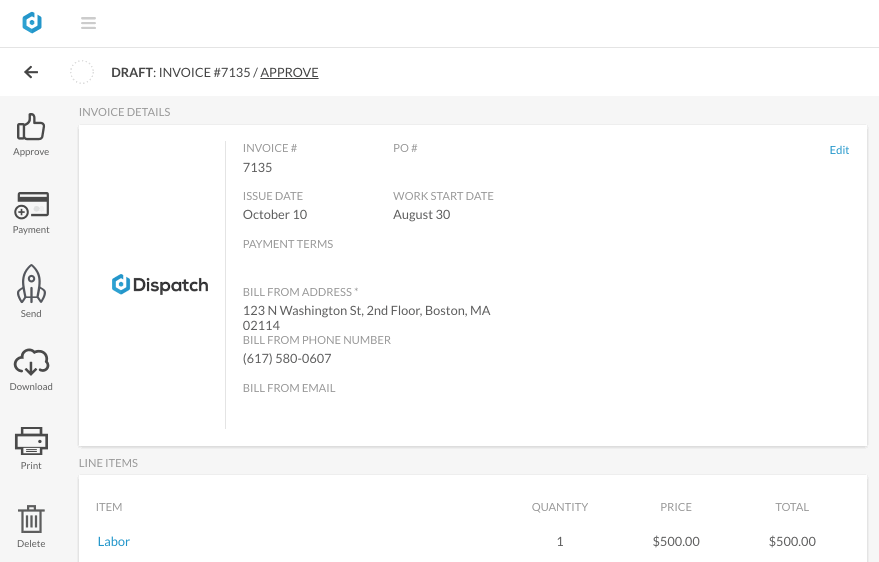Go back using the left arrow
Viewport: 879px width, 562px height.
(31, 72)
